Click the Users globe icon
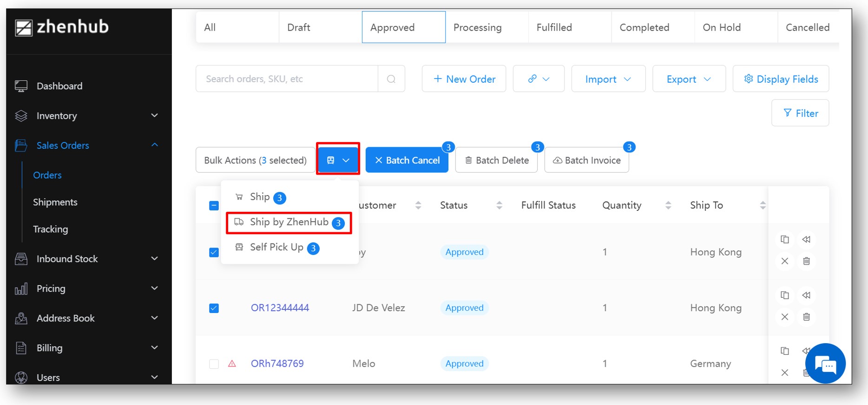Screen dimensions: 868x405 click(21, 378)
